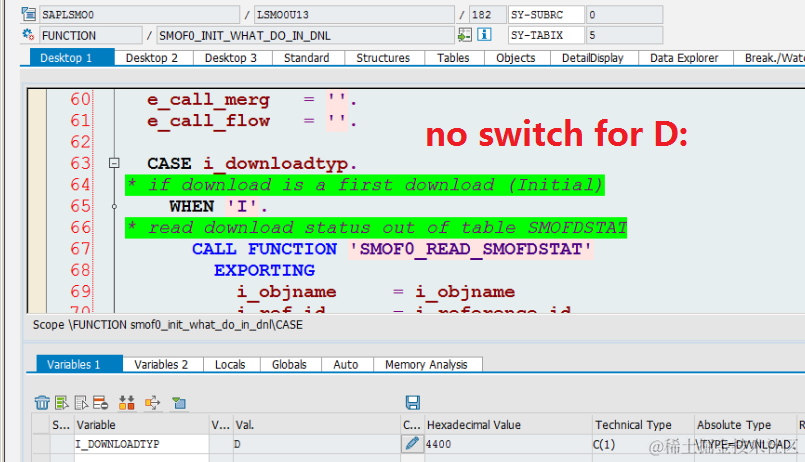Click the breakpoint margin beside line 60
The height and width of the screenshot is (462, 805).
point(37,99)
